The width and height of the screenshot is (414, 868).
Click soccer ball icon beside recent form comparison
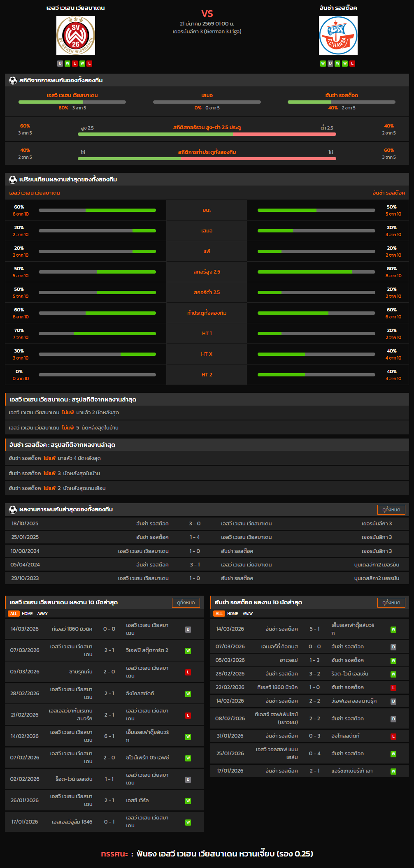tap(13, 180)
